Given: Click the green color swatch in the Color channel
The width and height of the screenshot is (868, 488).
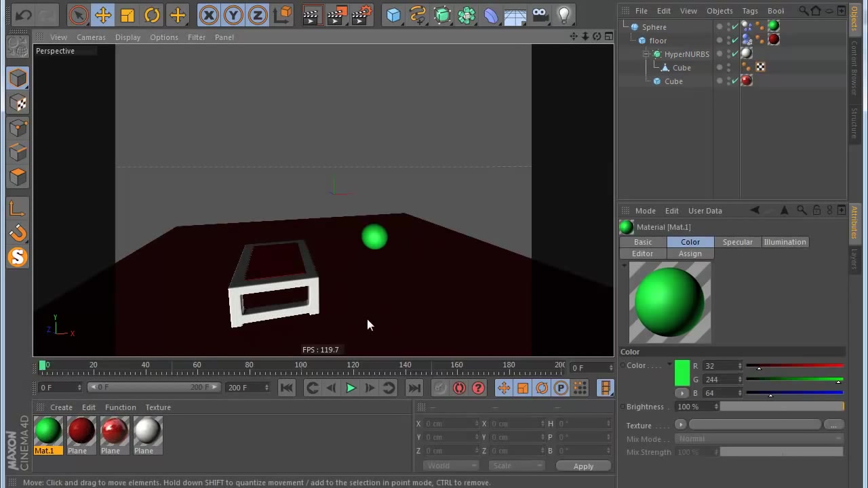Looking at the screenshot, I should (683, 373).
